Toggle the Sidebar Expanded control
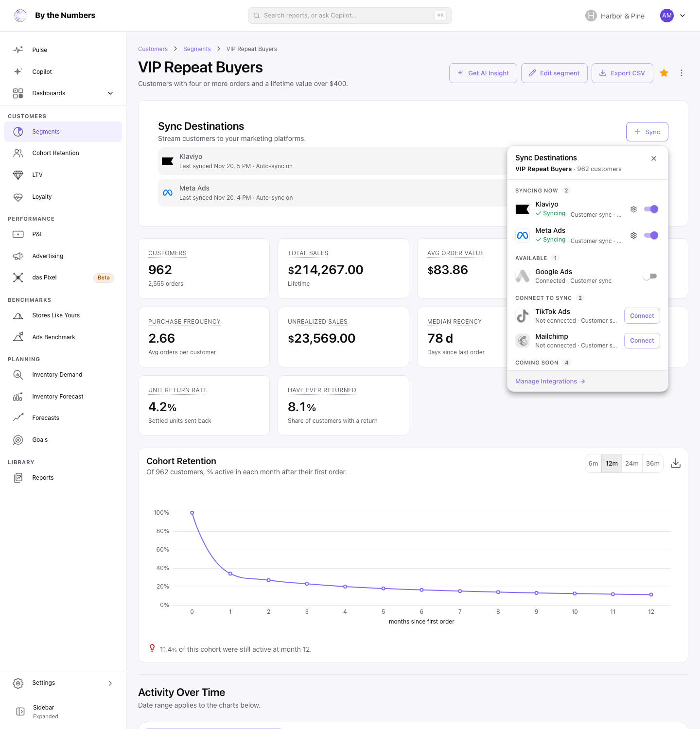Screen dimensions: 700x729 [x=63, y=712]
